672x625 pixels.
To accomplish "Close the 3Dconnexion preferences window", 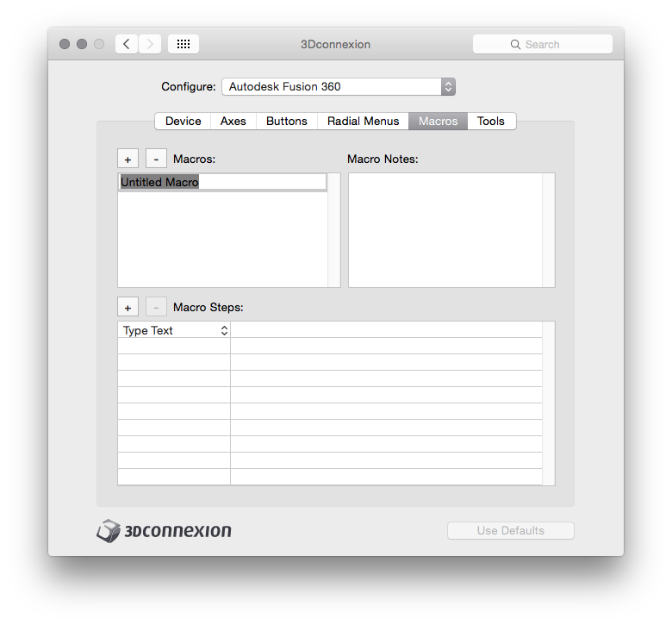I will click(x=65, y=44).
